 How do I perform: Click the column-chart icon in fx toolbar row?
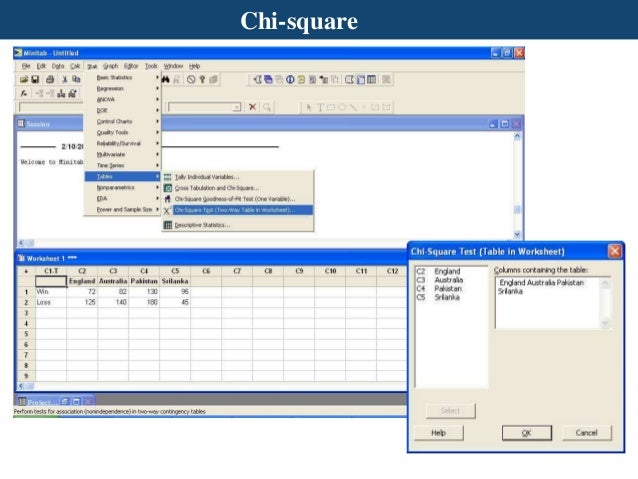(x=61, y=94)
